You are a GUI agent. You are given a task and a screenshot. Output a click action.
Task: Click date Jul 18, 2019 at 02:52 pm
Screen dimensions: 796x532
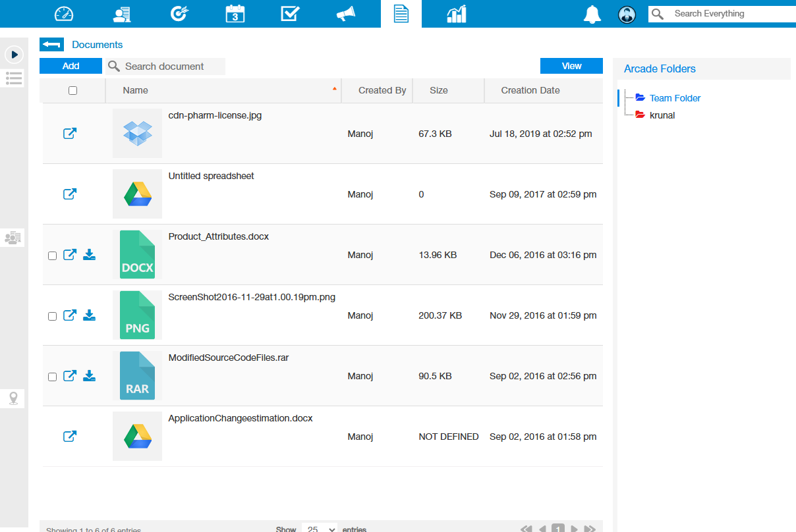(x=541, y=134)
